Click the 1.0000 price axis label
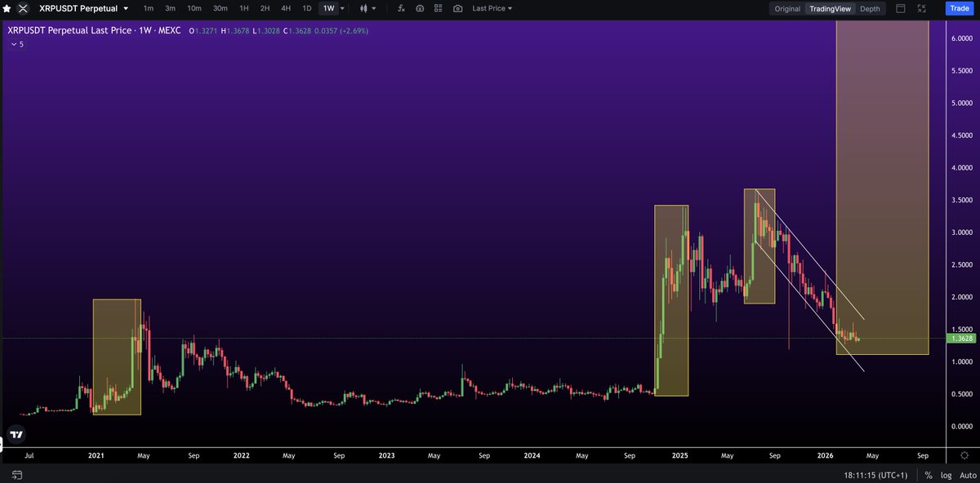980x483 pixels. [x=962, y=361]
